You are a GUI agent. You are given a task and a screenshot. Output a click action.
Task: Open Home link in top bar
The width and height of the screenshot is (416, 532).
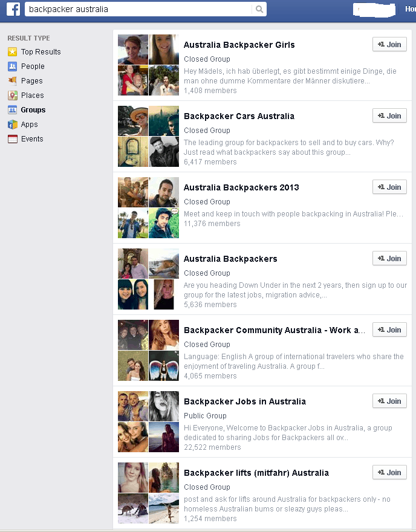pyautogui.click(x=410, y=9)
